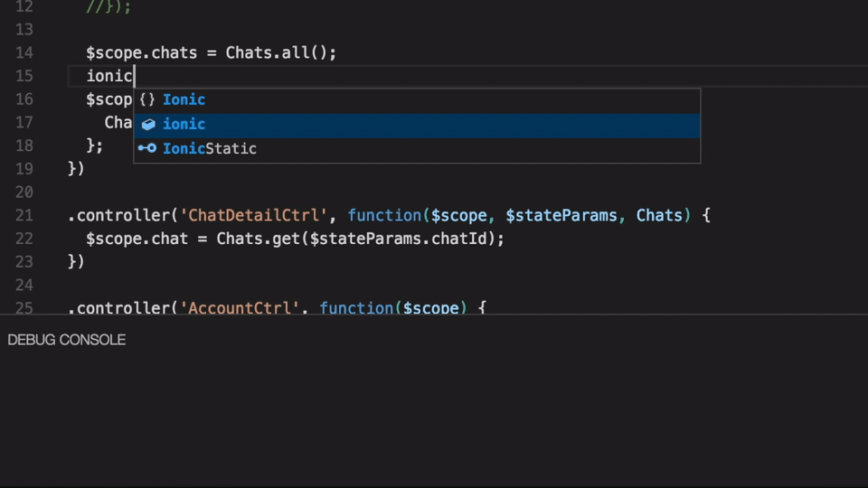Pick IonicStatic from the suggestion list

(210, 149)
